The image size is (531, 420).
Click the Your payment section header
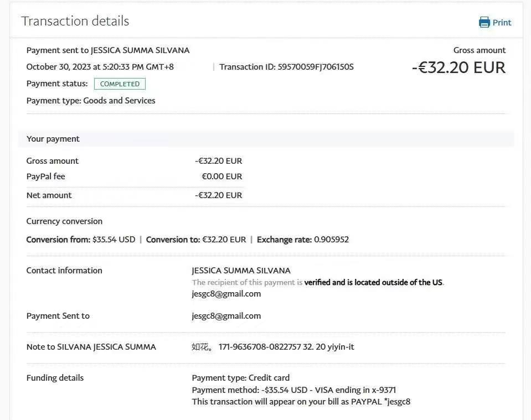(x=53, y=139)
